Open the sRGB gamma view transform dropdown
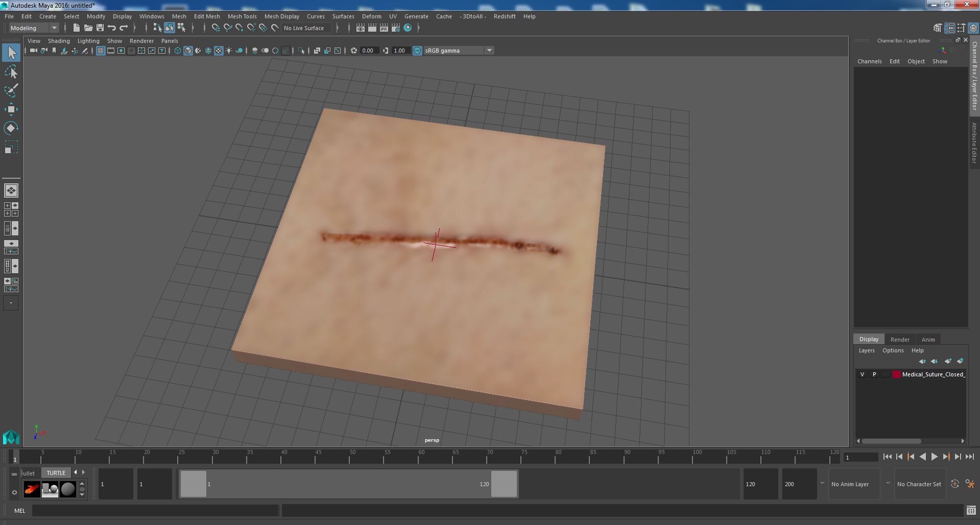980x525 pixels. tap(459, 51)
